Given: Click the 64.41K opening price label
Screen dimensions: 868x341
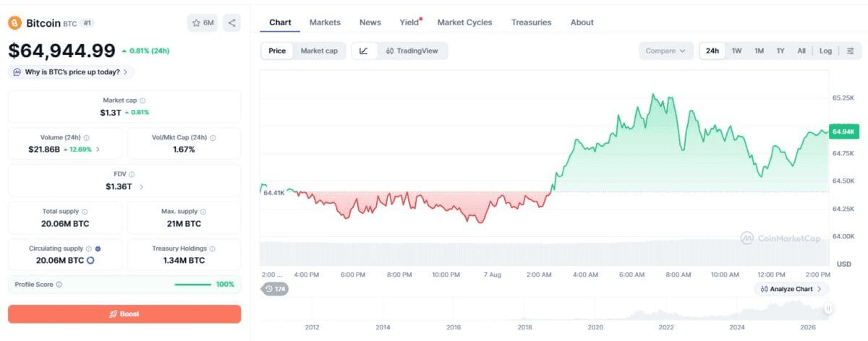Looking at the screenshot, I should coord(274,193).
